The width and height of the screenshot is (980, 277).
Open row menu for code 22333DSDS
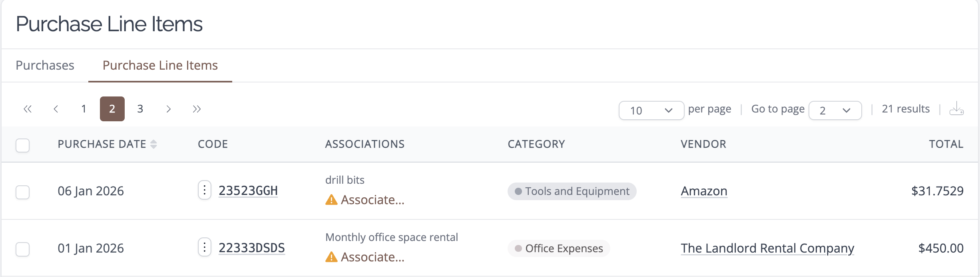click(205, 247)
